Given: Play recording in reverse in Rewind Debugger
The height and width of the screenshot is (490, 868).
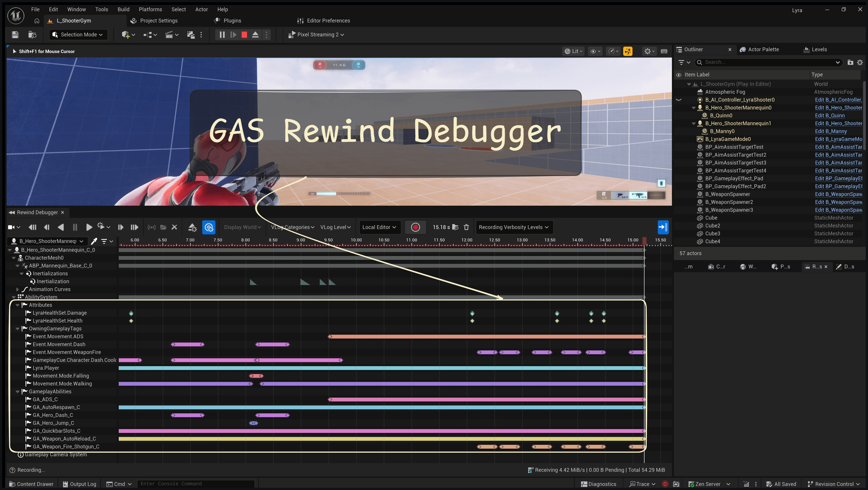Looking at the screenshot, I should 61,227.
